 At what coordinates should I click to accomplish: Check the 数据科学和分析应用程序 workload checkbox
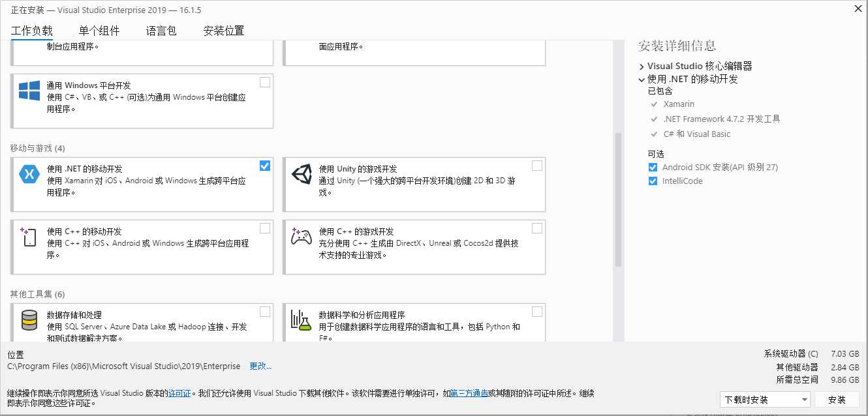(537, 312)
